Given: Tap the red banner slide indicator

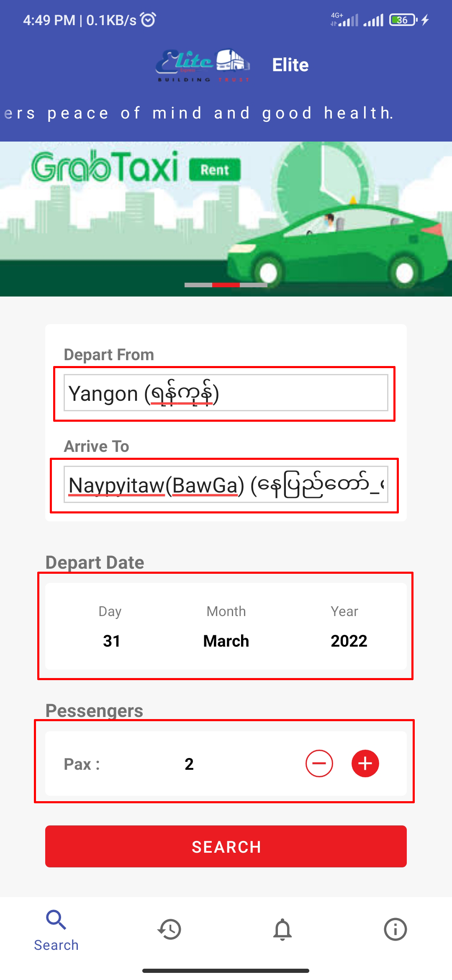Looking at the screenshot, I should point(226,285).
